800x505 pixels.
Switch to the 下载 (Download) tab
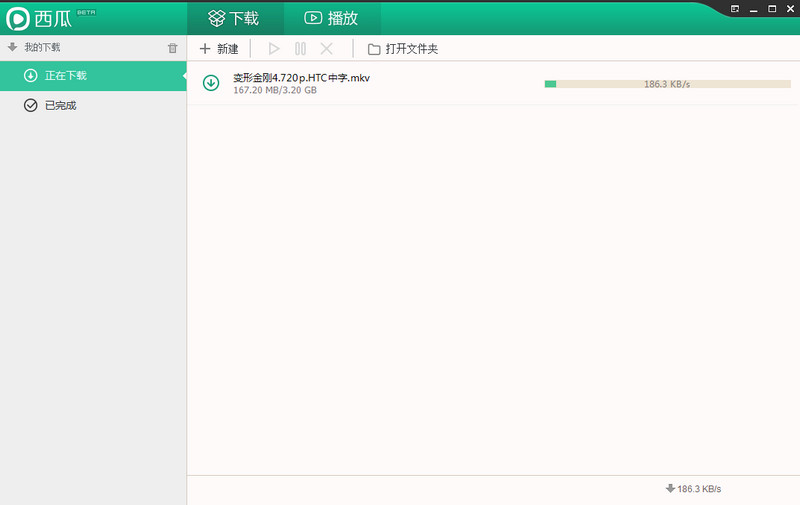[234, 18]
